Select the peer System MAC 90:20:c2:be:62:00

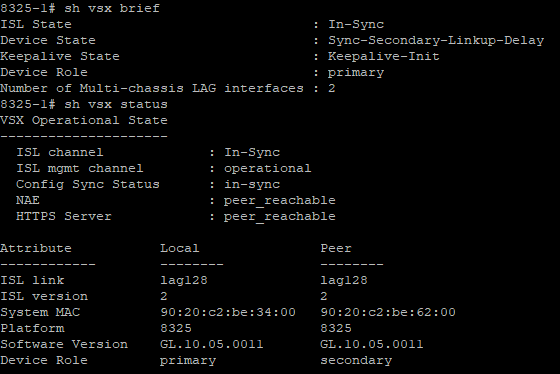pyautogui.click(x=388, y=312)
